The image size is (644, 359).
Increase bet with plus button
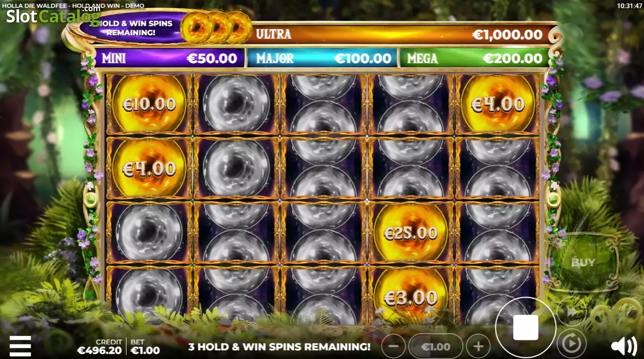[x=478, y=346]
